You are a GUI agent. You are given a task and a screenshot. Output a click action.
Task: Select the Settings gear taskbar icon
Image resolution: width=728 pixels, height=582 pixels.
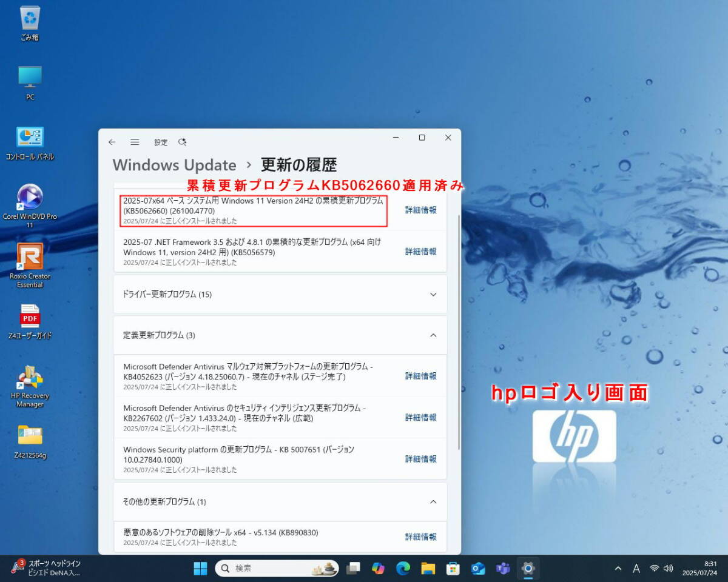point(528,568)
